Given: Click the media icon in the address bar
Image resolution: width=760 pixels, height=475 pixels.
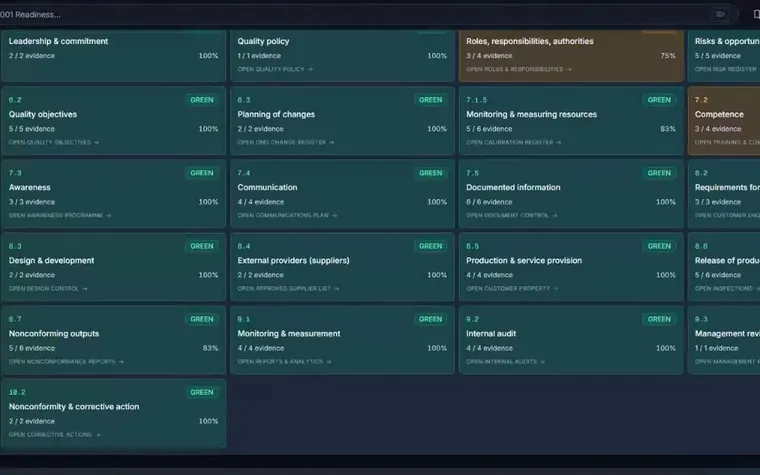Looking at the screenshot, I should click(720, 15).
